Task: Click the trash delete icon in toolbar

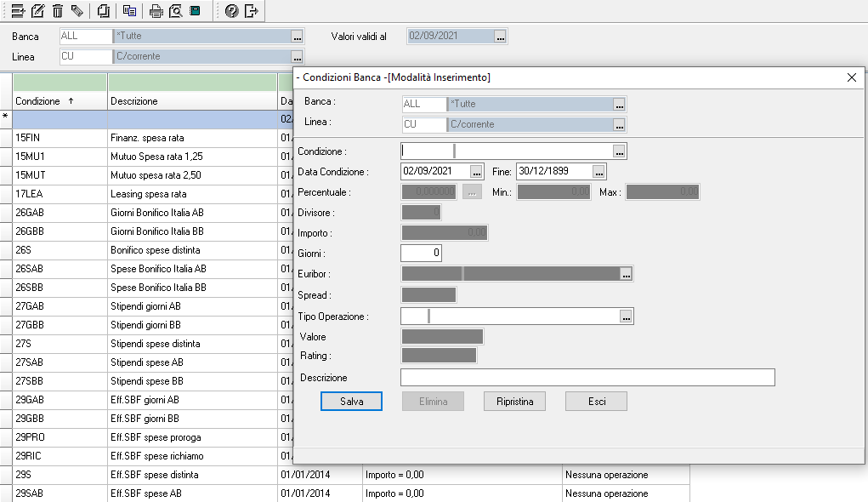Action: coord(58,11)
